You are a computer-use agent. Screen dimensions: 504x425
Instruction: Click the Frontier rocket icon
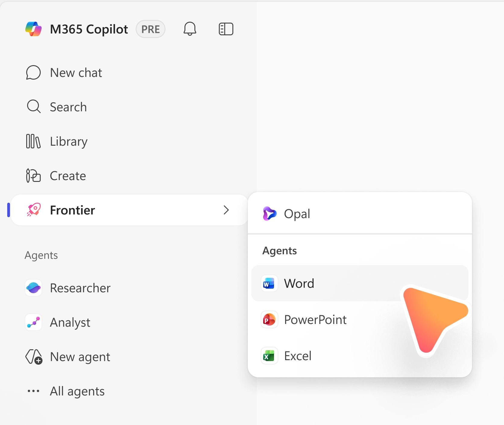tap(33, 210)
